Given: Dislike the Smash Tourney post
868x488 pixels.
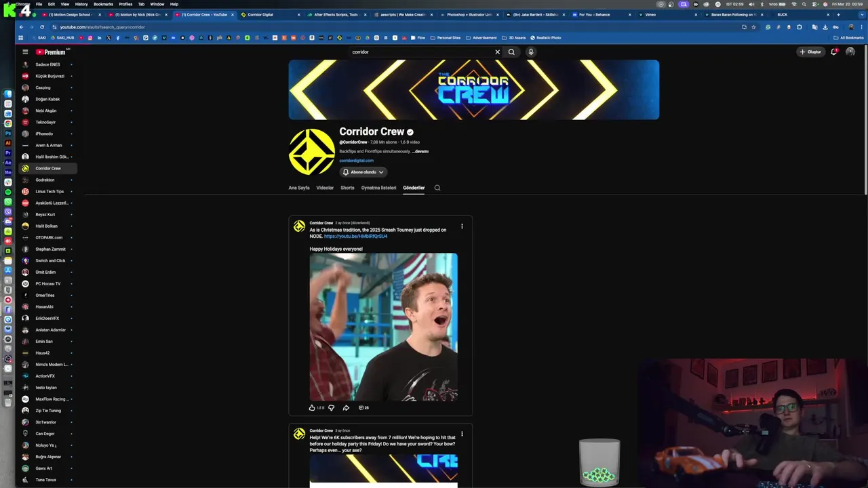Looking at the screenshot, I should (x=331, y=407).
